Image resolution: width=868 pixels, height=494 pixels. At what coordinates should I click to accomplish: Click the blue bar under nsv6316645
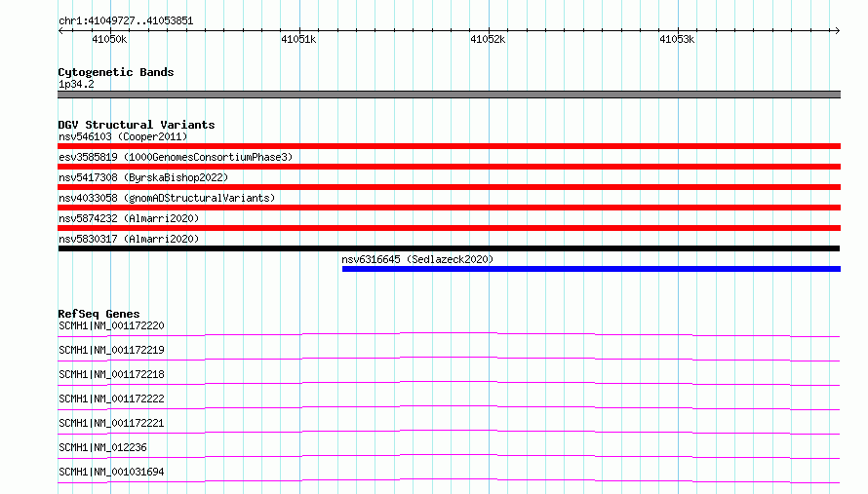pos(591,269)
